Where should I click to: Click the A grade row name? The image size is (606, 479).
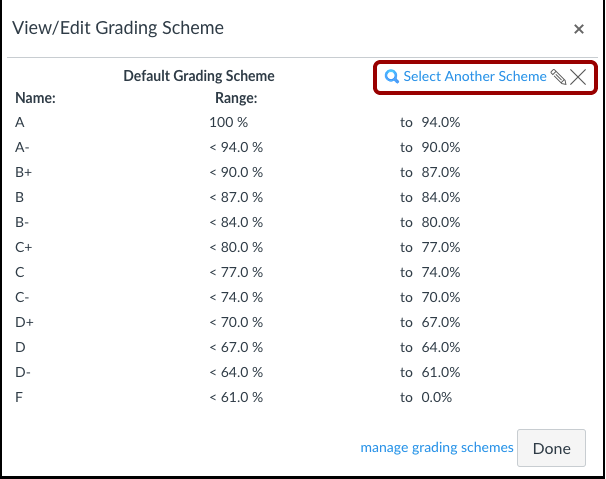[20, 123]
